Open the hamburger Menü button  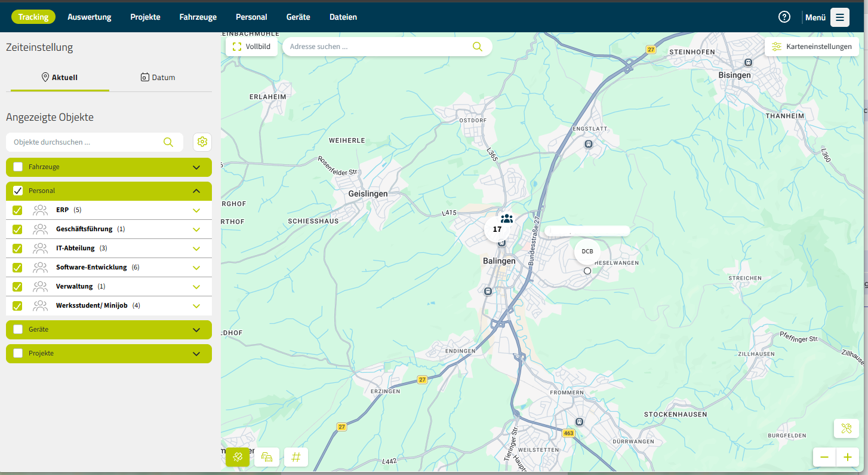(x=839, y=17)
